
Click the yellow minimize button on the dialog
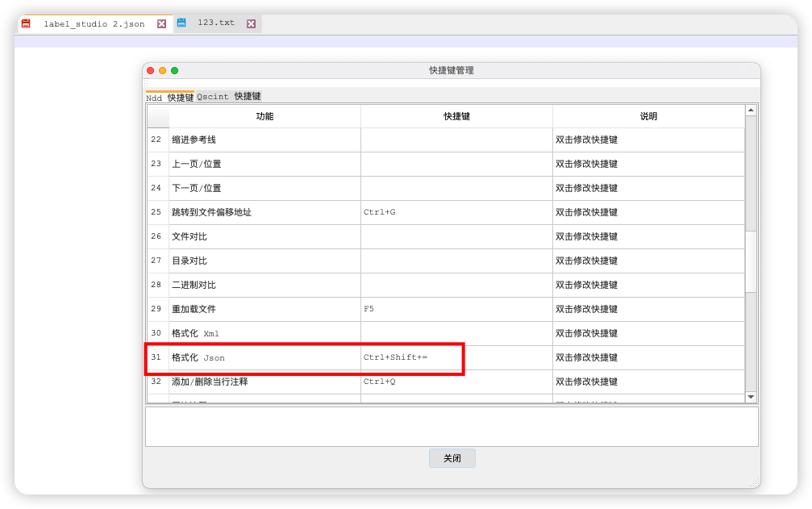click(x=164, y=70)
